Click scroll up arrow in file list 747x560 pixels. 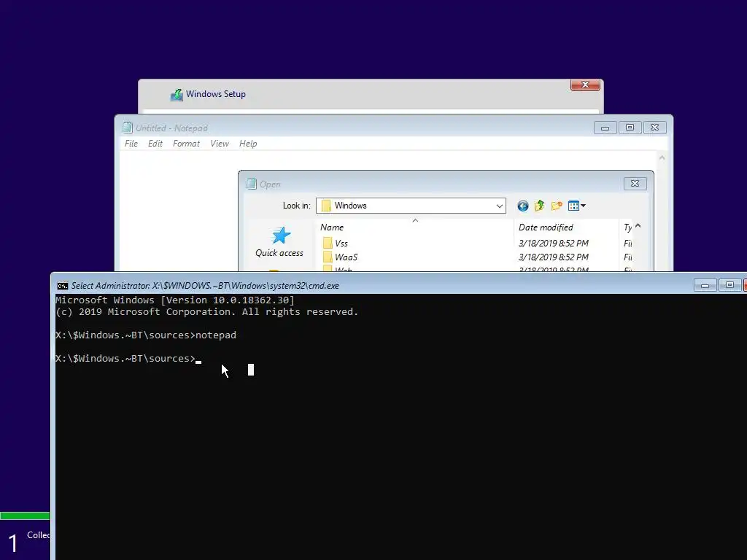pyautogui.click(x=638, y=227)
